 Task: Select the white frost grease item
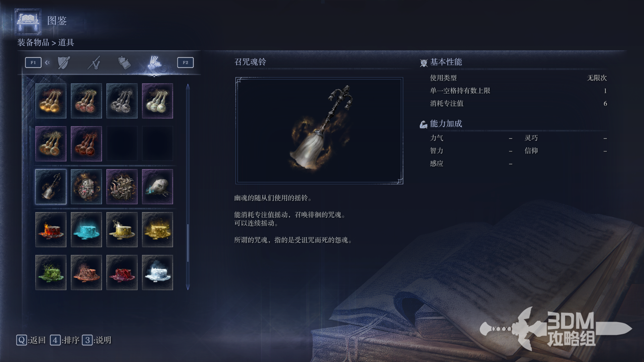pos(157,273)
